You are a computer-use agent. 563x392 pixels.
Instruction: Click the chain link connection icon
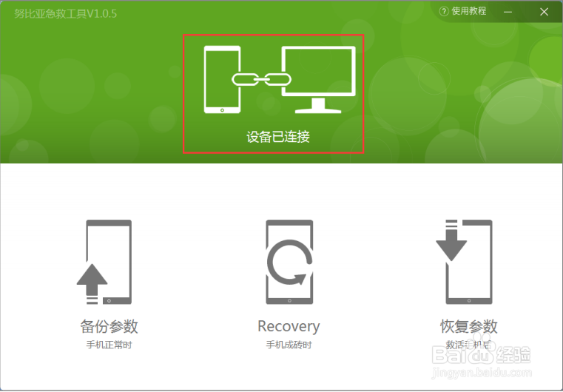[x=261, y=79]
